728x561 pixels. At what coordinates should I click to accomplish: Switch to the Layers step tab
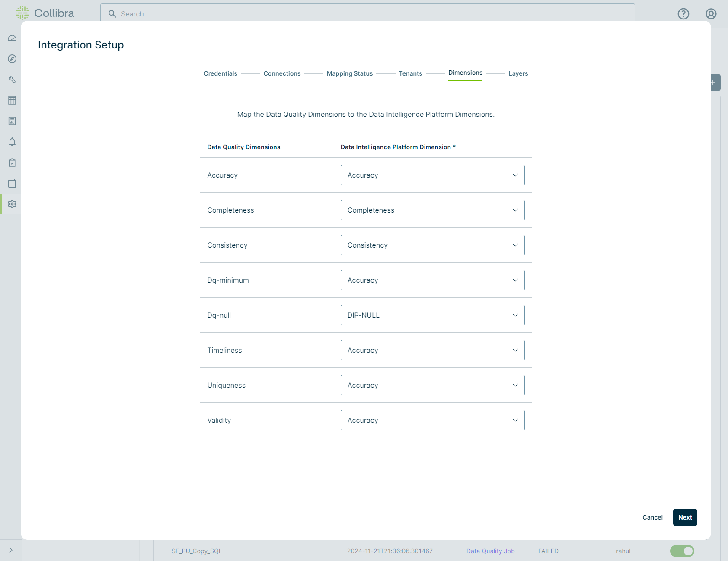[518, 73]
